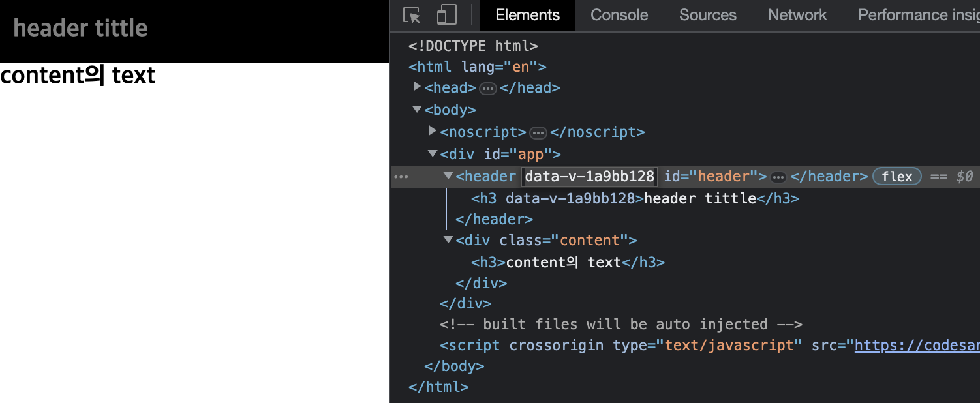Image resolution: width=980 pixels, height=403 pixels.
Task: Select the built files comment line
Action: [621, 324]
